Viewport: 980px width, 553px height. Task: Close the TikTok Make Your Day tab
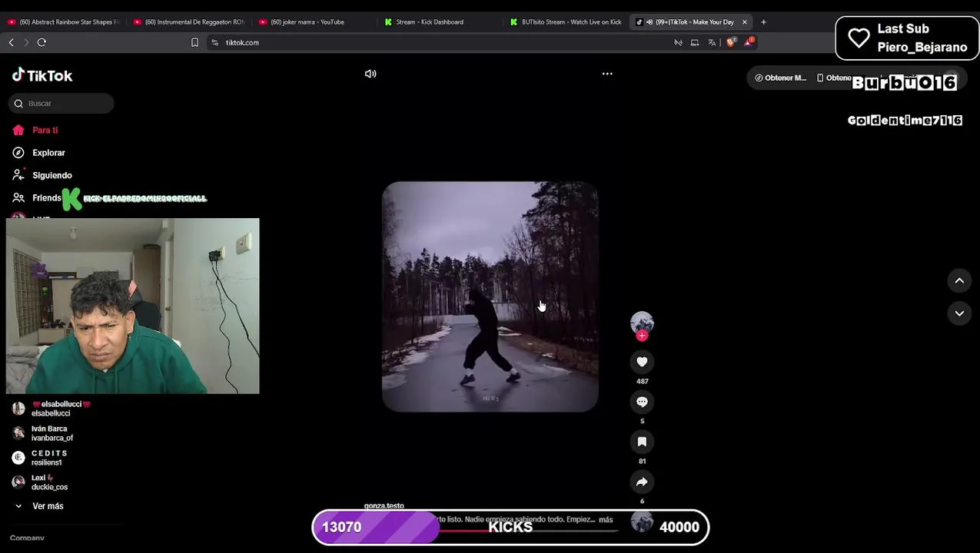(x=744, y=22)
